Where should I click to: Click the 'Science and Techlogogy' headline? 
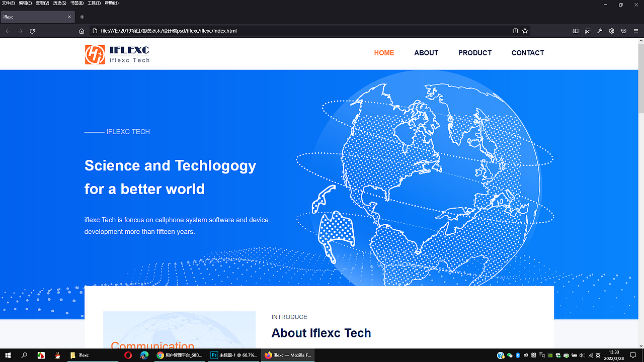(170, 165)
